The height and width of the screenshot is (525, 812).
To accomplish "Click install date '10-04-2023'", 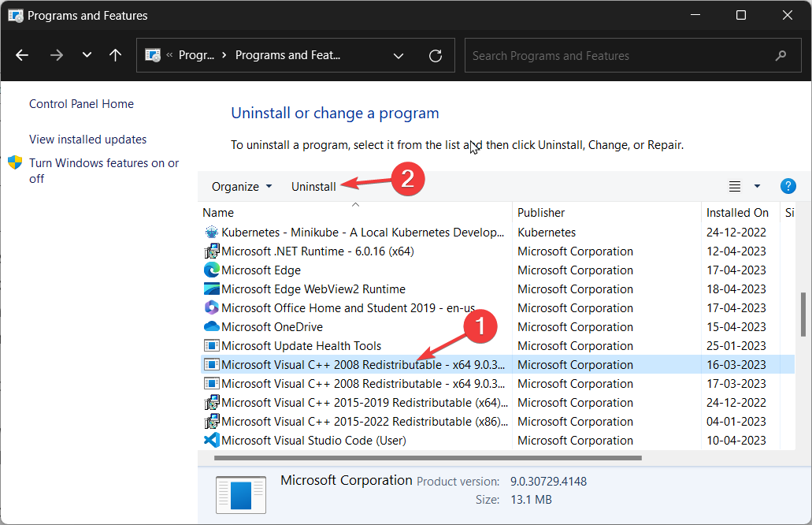I will coord(736,441).
